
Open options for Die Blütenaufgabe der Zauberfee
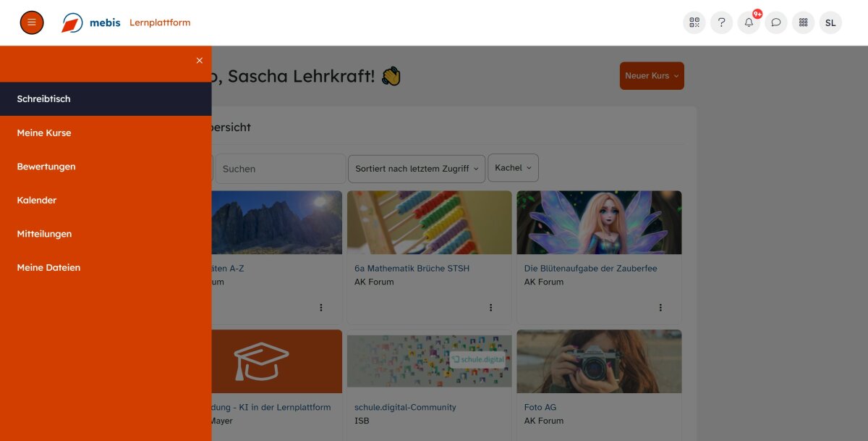click(660, 308)
